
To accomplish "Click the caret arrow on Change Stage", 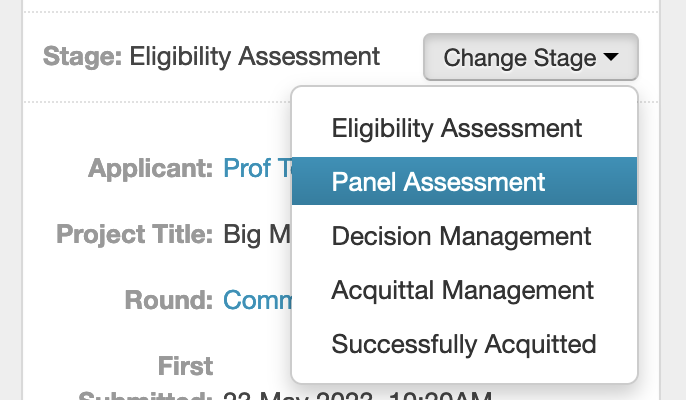I will 612,57.
